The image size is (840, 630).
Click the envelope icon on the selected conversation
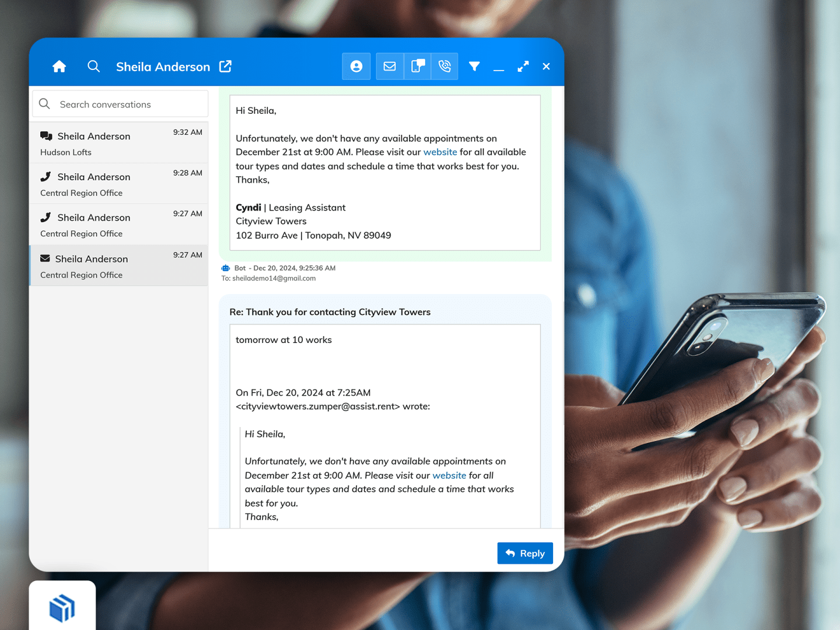coord(43,258)
